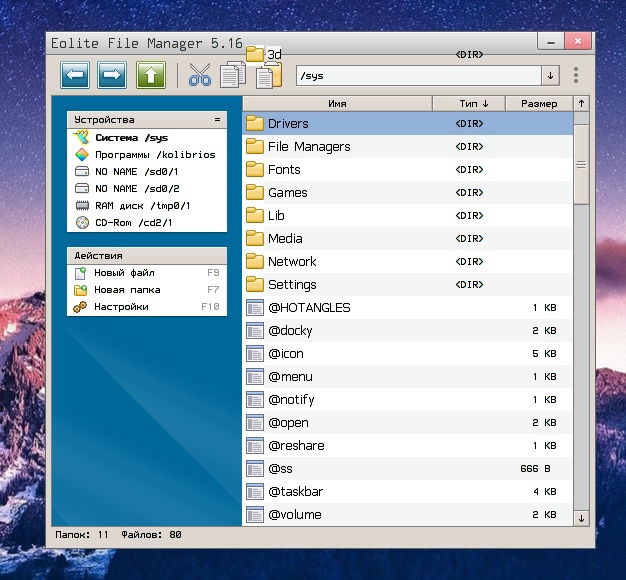
Task: Create a file with Новый файл
Action: [124, 273]
